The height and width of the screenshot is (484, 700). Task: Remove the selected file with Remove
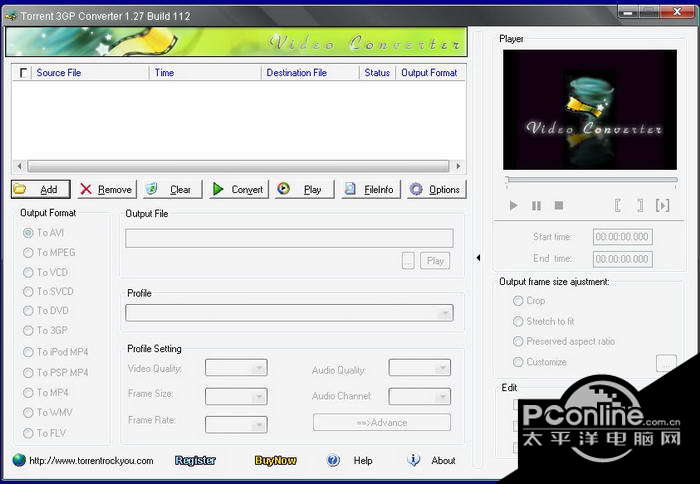click(107, 189)
